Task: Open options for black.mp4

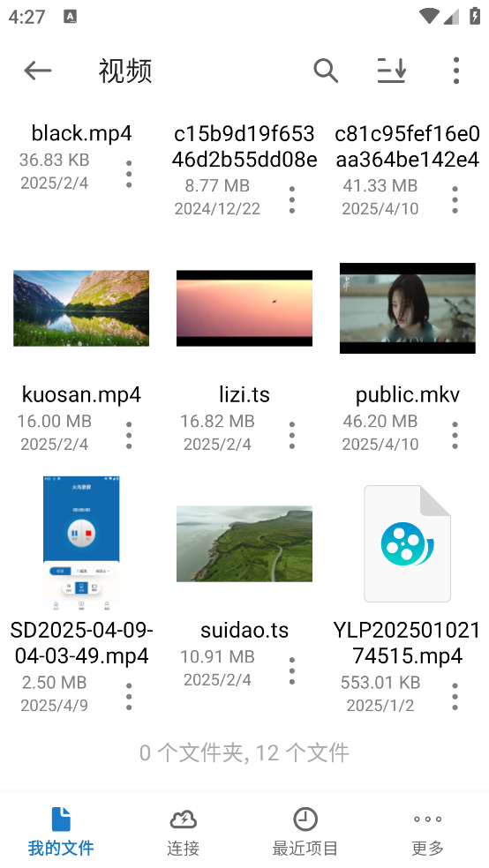Action: point(129,174)
